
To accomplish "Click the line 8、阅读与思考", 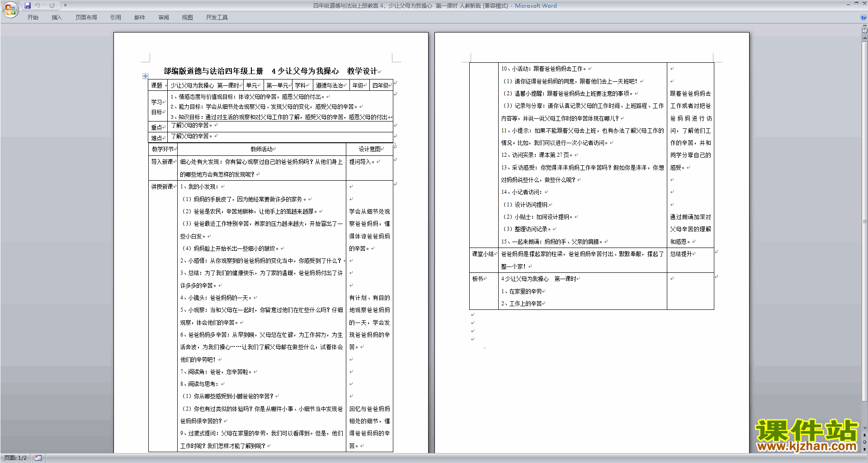I will 199,384.
